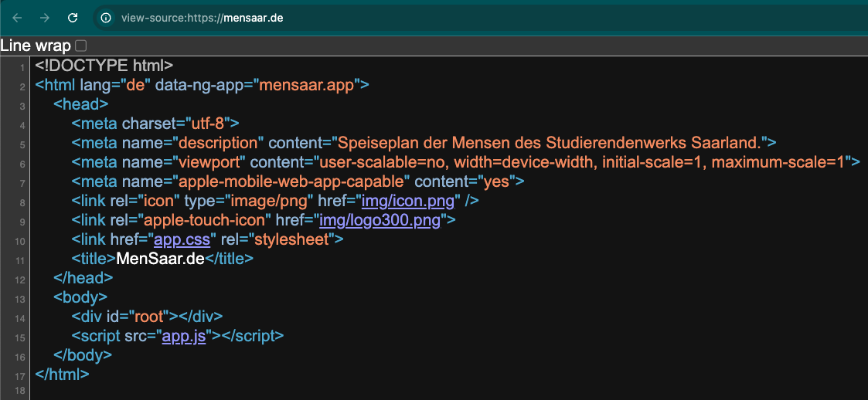Click the DOCTYPE html declaration
Viewport: 868px width, 400px height.
coord(104,66)
